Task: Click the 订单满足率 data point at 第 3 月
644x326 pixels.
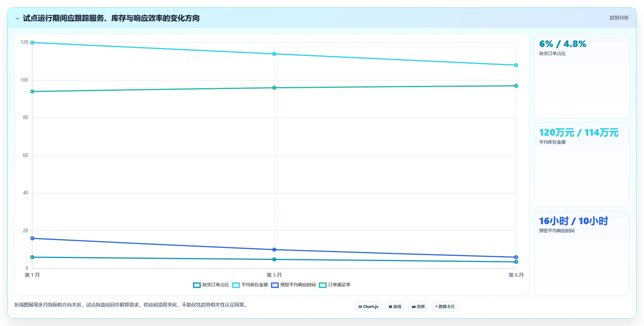Action: [x=274, y=88]
